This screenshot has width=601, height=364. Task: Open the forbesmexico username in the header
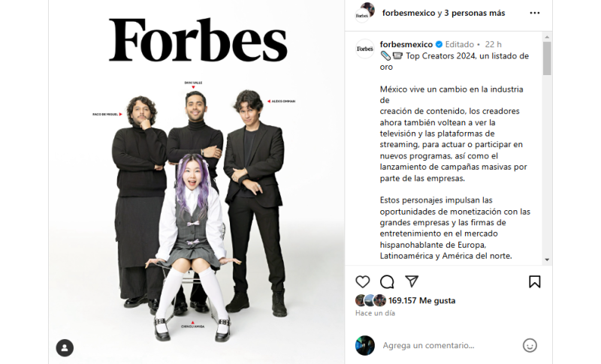(409, 13)
